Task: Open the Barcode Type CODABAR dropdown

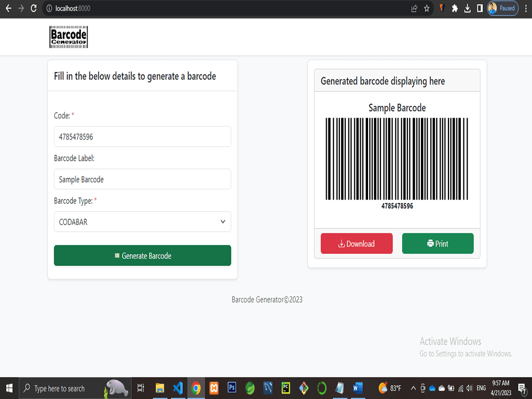Action: click(143, 221)
